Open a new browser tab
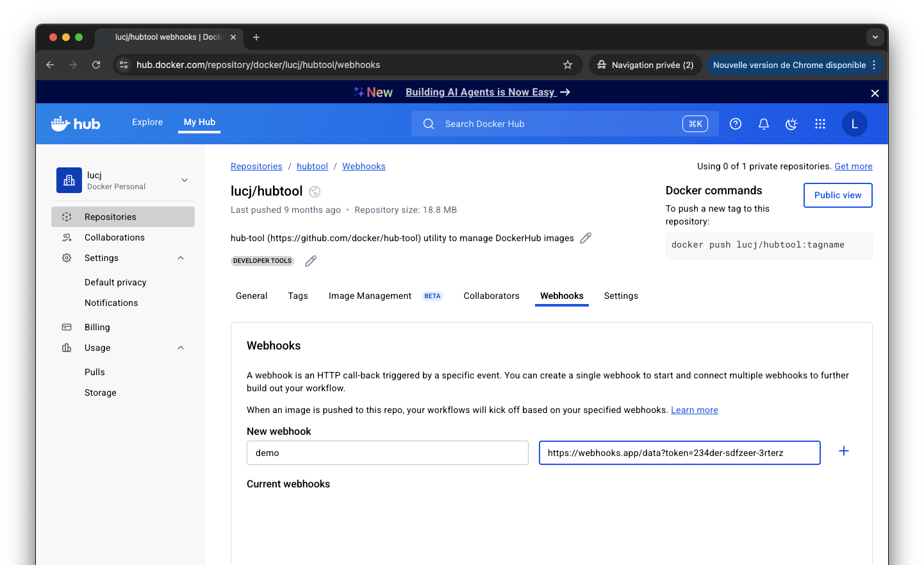Screen dimensions: 924x565 point(256,37)
